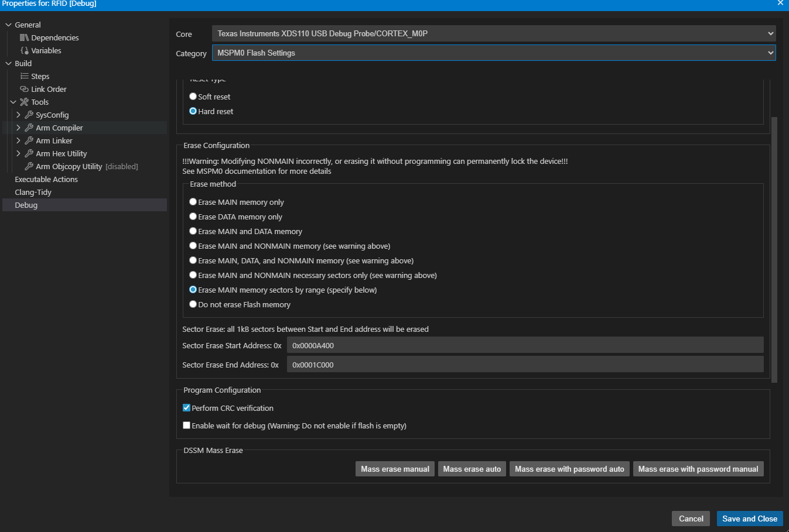The width and height of the screenshot is (789, 532).
Task: Close the Properties dialog with the X
Action: [x=780, y=3]
